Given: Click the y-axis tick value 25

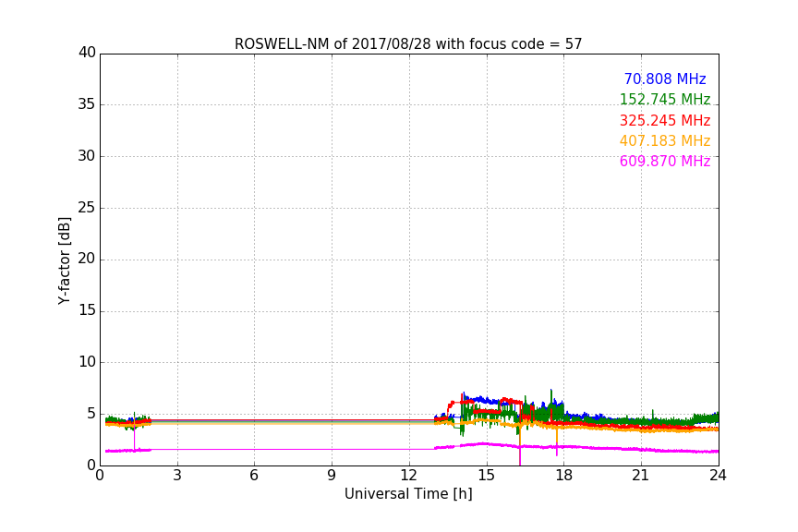Looking at the screenshot, I should tap(87, 207).
